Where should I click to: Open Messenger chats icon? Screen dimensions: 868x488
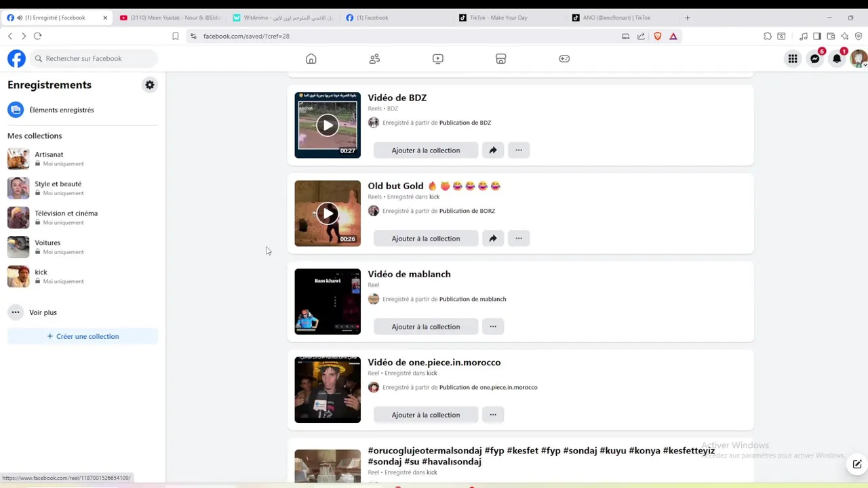tap(815, 59)
